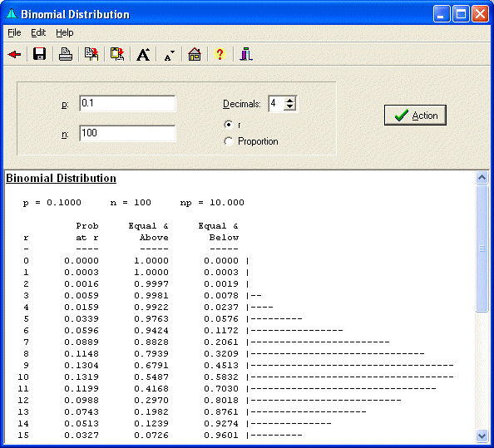The height and width of the screenshot is (448, 494).
Task: Click the value 0.9997 in row 2
Action: point(151,284)
